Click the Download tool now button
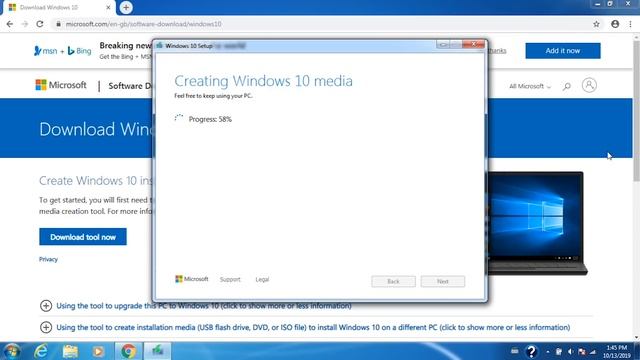The width and height of the screenshot is (640, 360). click(83, 237)
